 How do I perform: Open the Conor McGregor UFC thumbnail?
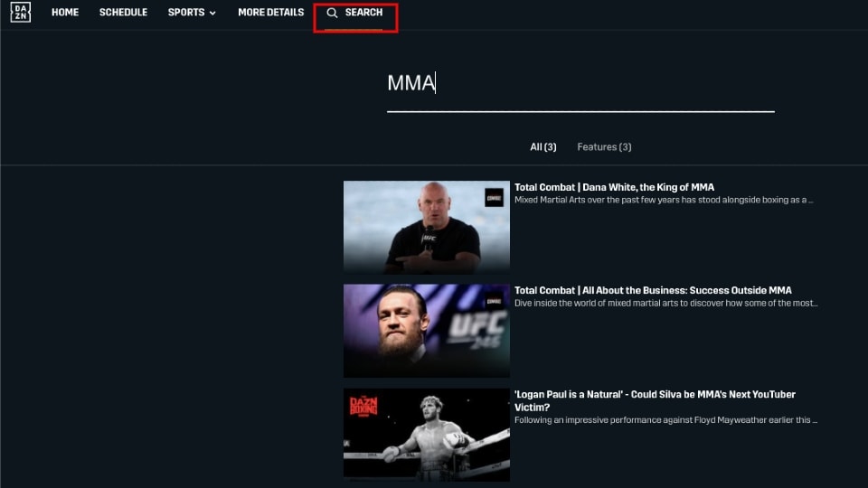point(426,331)
